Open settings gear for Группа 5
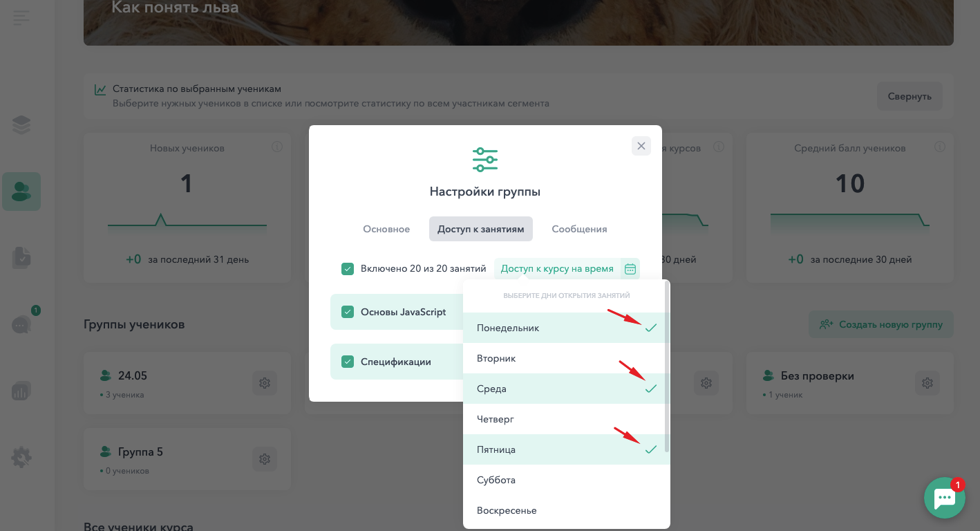 point(264,459)
